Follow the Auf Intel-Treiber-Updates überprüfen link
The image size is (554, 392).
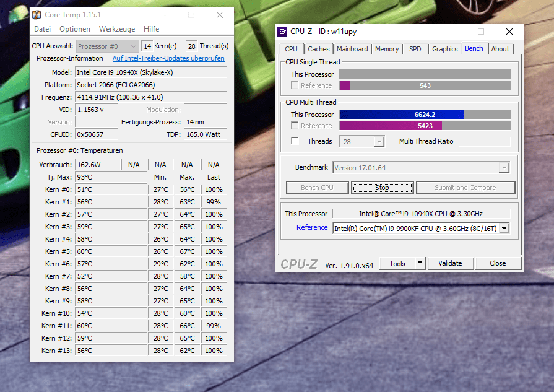168,58
